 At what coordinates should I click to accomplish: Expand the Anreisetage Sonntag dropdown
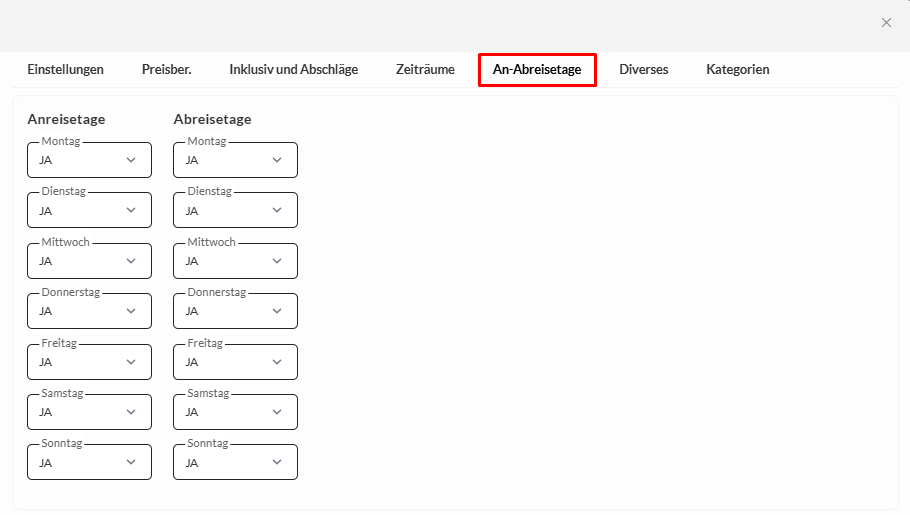point(90,463)
